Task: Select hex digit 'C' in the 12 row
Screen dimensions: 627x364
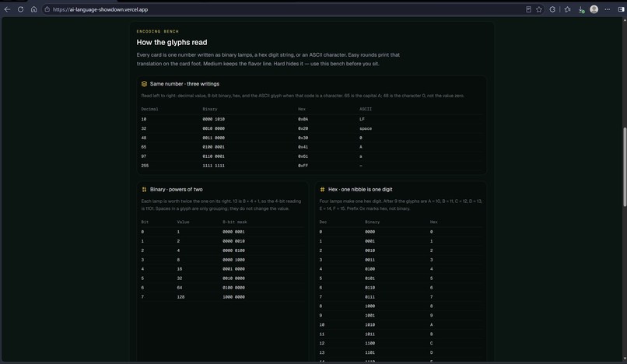Action: tap(432, 344)
